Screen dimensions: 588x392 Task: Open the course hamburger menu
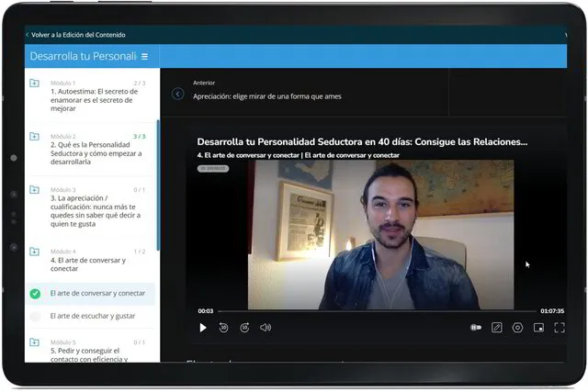144,57
